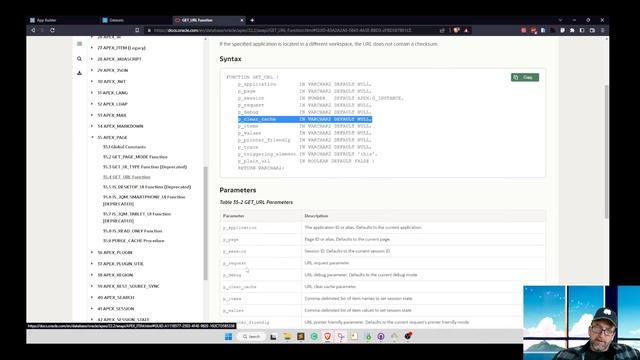
Task: Click the p_debug row in the parameters table
Action: pos(382,275)
